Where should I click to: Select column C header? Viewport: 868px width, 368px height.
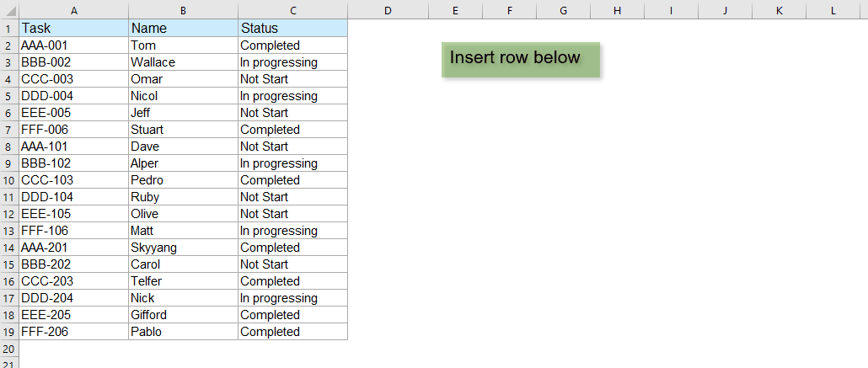tap(292, 10)
